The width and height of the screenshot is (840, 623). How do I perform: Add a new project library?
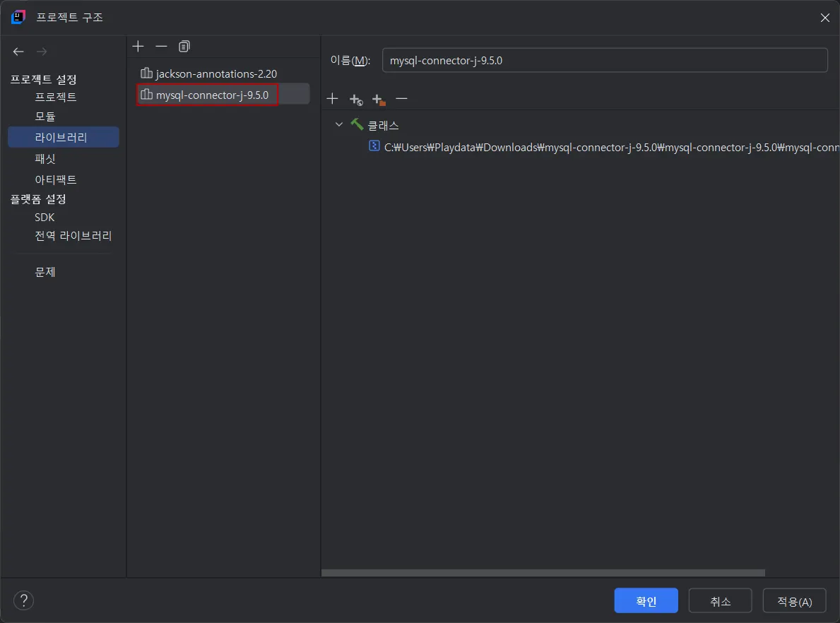[138, 46]
